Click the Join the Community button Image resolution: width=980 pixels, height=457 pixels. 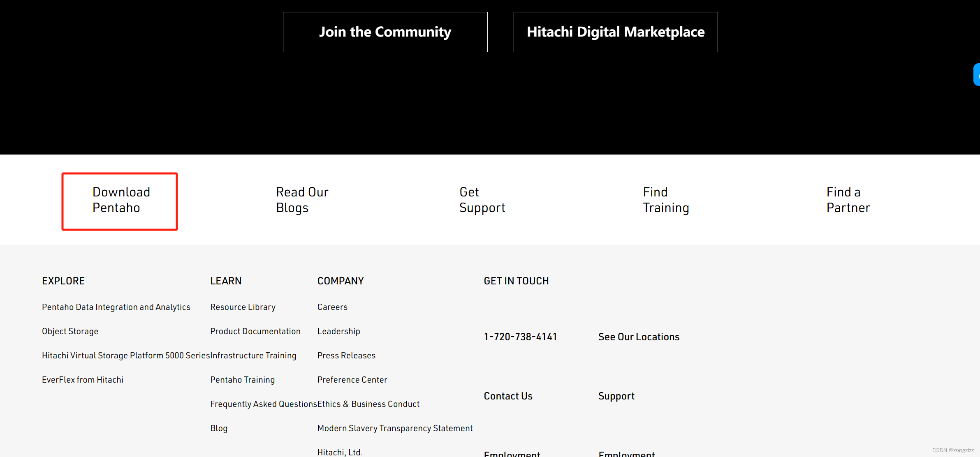click(x=385, y=32)
